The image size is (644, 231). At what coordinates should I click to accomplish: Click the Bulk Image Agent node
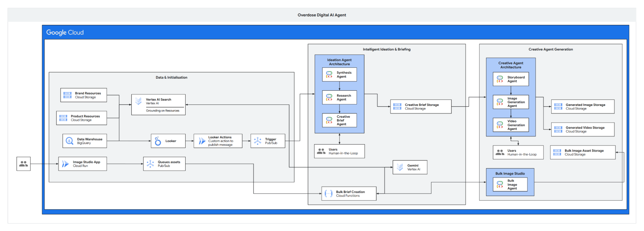click(x=510, y=185)
